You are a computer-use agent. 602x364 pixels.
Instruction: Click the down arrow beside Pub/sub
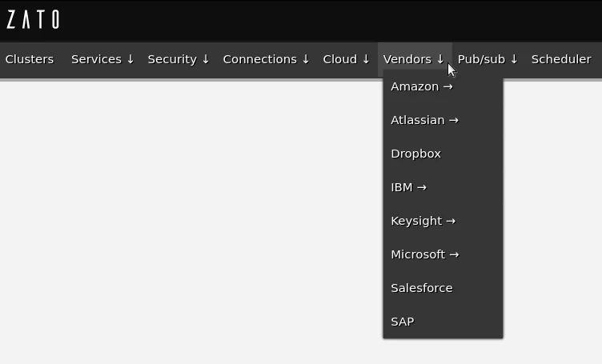coord(514,59)
